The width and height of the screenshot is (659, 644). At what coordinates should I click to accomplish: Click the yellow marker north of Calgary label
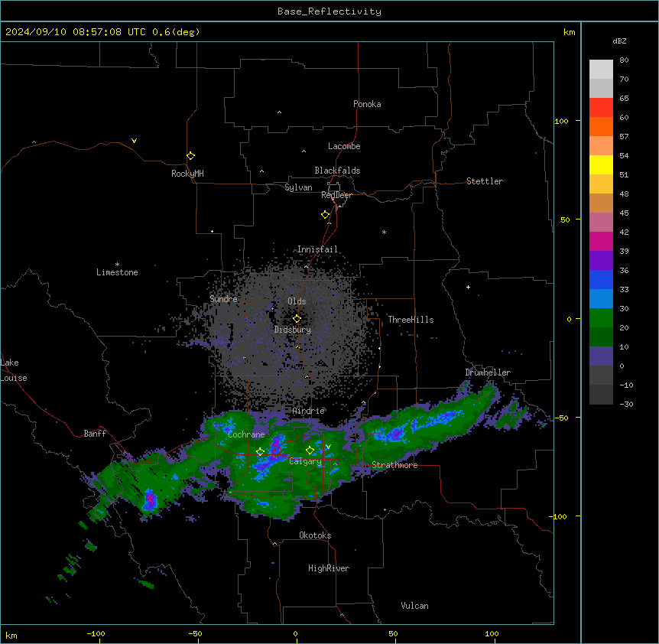[310, 450]
